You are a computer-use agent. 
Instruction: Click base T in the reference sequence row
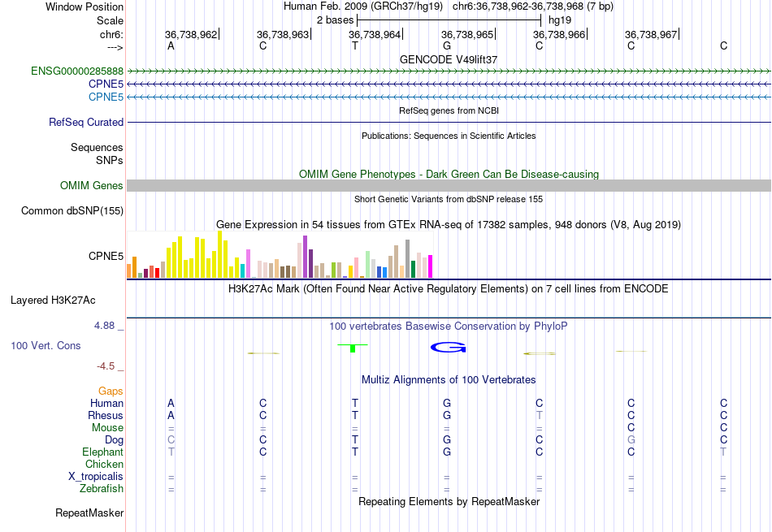click(355, 45)
